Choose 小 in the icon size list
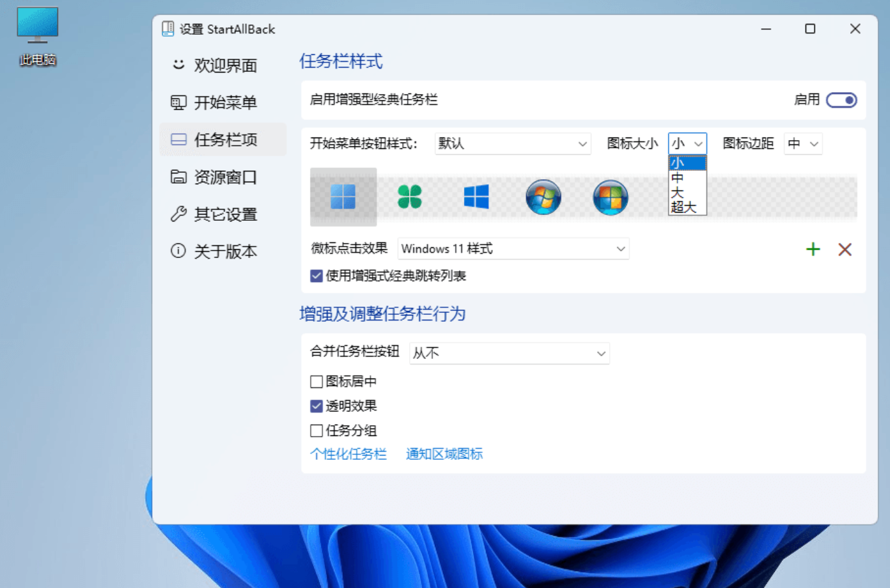 pyautogui.click(x=687, y=163)
